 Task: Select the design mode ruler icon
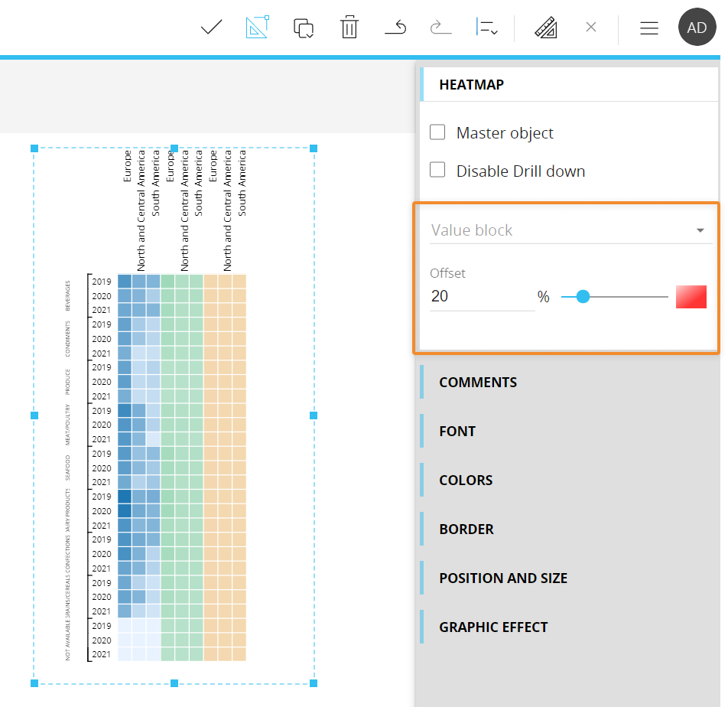click(x=257, y=28)
